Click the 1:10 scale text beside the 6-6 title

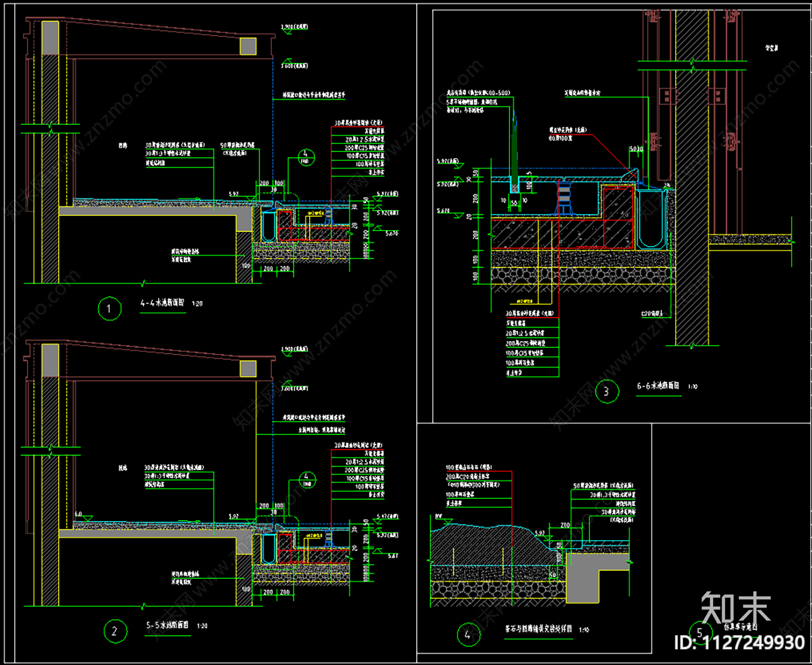pyautogui.click(x=693, y=387)
